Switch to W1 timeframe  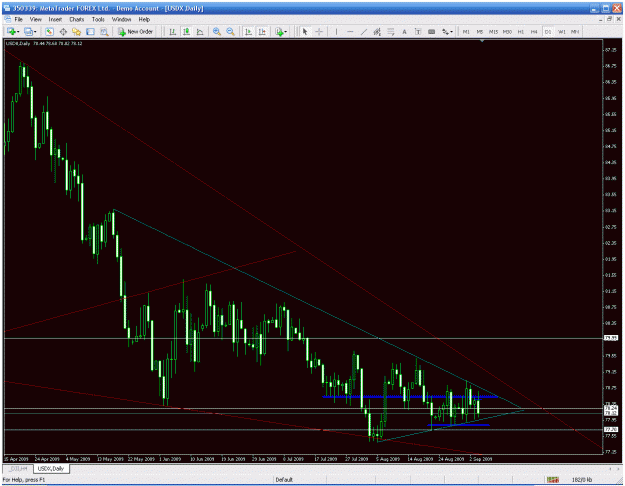[x=562, y=32]
